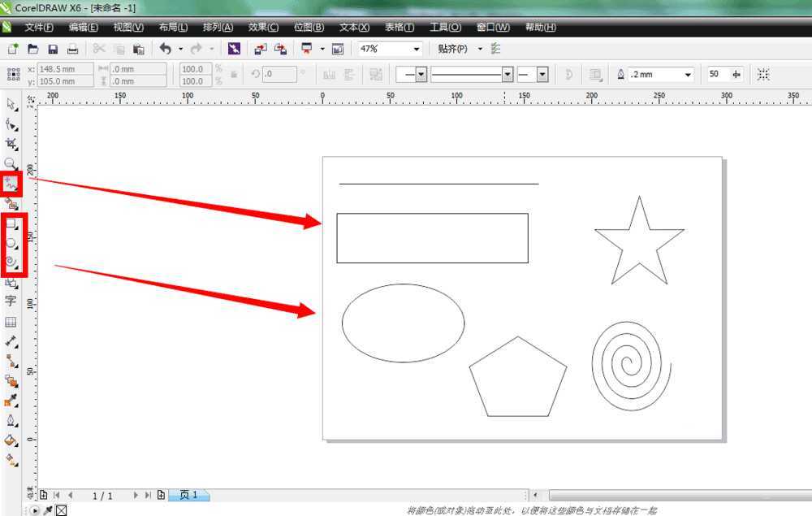Toggle the lock ratio padlock

(x=235, y=75)
